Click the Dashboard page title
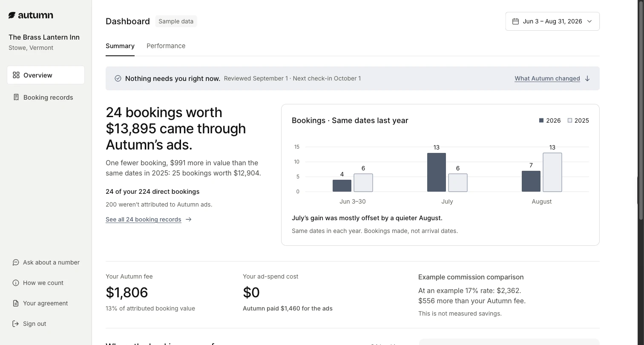 coord(128,21)
